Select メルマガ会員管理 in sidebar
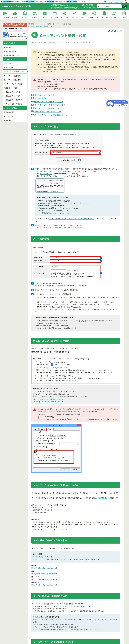The height and width of the screenshot is (644, 129). tap(15, 51)
